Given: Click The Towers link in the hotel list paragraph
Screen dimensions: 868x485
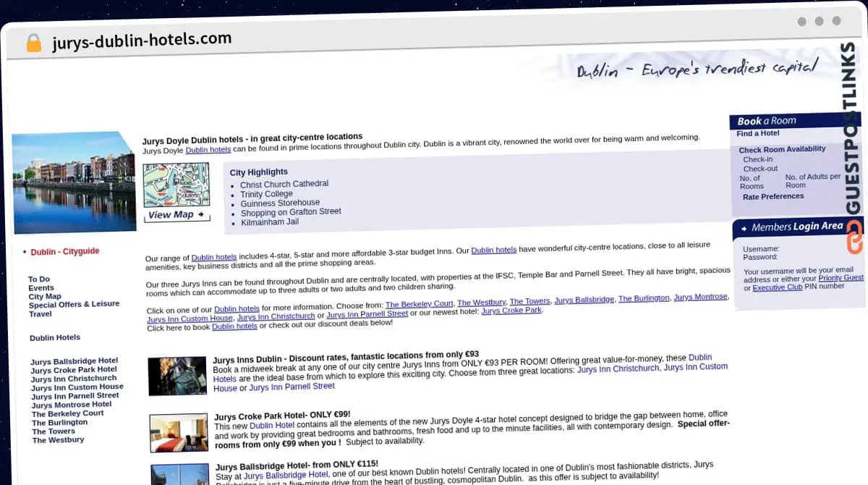Looking at the screenshot, I should point(529,300).
